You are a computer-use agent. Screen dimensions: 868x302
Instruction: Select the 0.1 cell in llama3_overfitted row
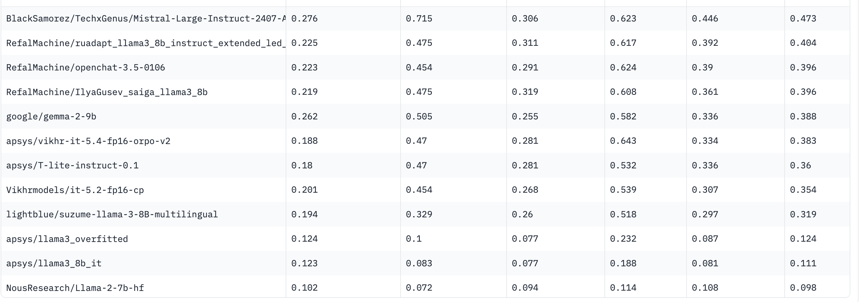coord(413,239)
